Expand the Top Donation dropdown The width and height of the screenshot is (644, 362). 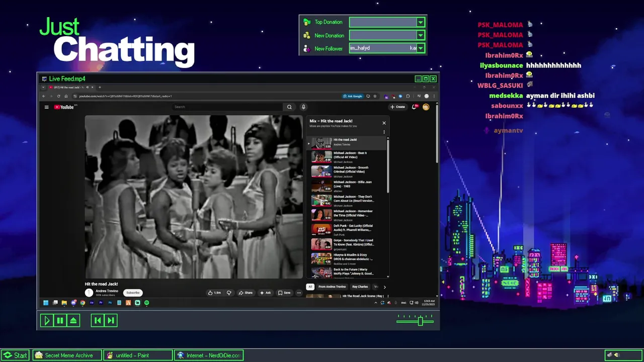tap(421, 22)
